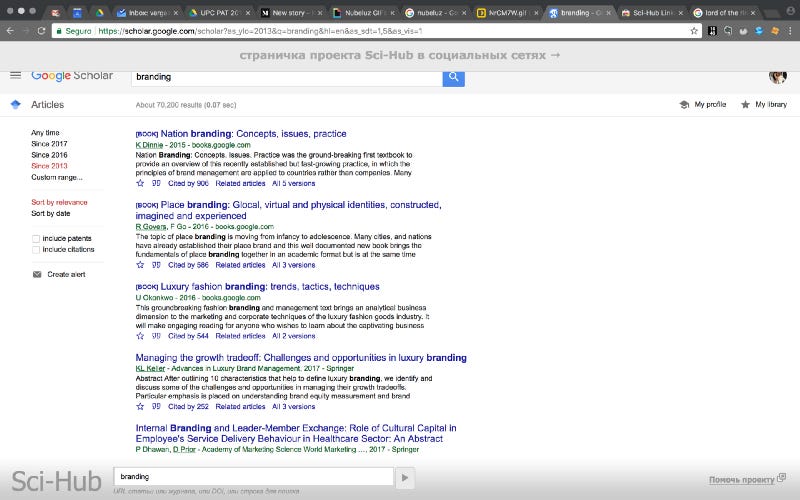The image size is (800, 500).
Task: Click the Mendeley-like black extension icon after bookmark star
Action: pos(713,31)
